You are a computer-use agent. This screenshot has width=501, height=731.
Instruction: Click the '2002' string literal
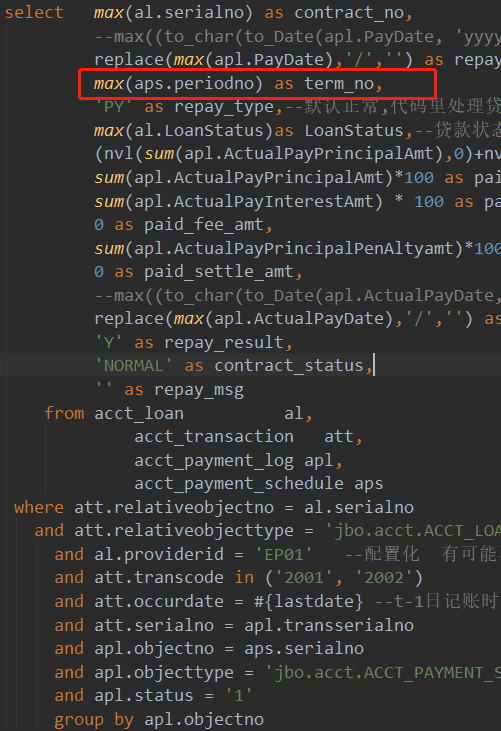coord(384,578)
